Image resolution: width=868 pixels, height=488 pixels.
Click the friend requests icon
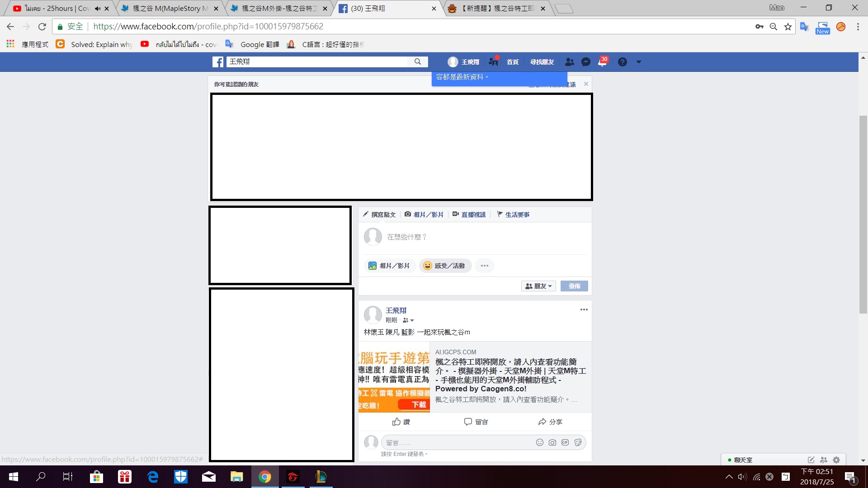pyautogui.click(x=570, y=62)
